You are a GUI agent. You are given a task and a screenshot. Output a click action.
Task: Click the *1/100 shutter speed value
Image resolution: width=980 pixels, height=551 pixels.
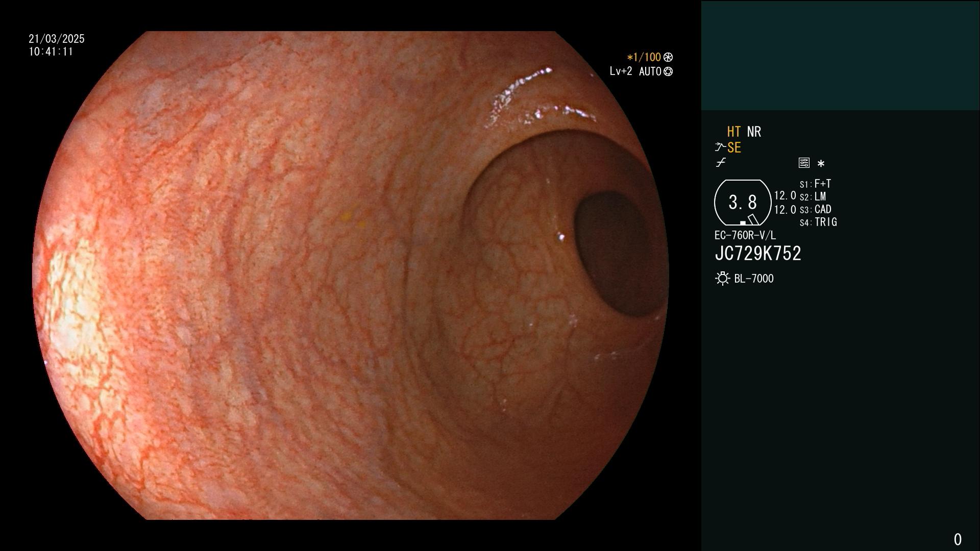pyautogui.click(x=644, y=57)
